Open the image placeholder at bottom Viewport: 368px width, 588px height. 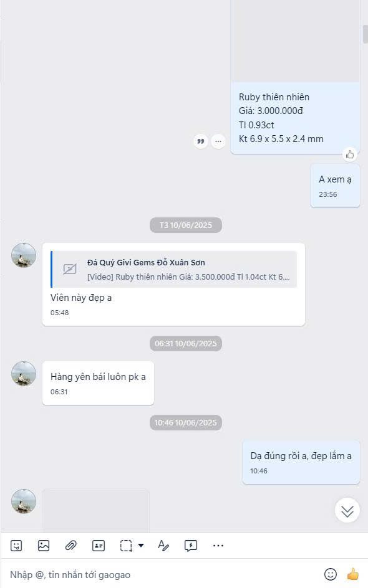(x=96, y=511)
